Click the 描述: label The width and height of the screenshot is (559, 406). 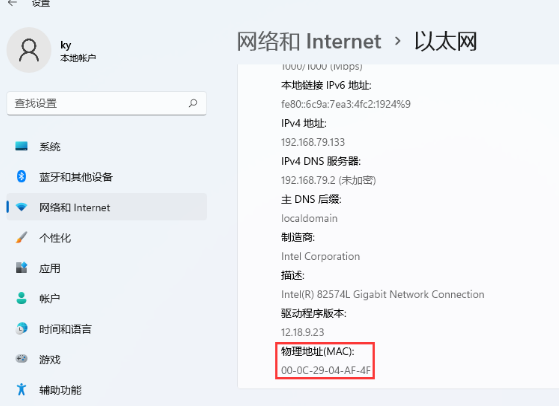(x=293, y=275)
